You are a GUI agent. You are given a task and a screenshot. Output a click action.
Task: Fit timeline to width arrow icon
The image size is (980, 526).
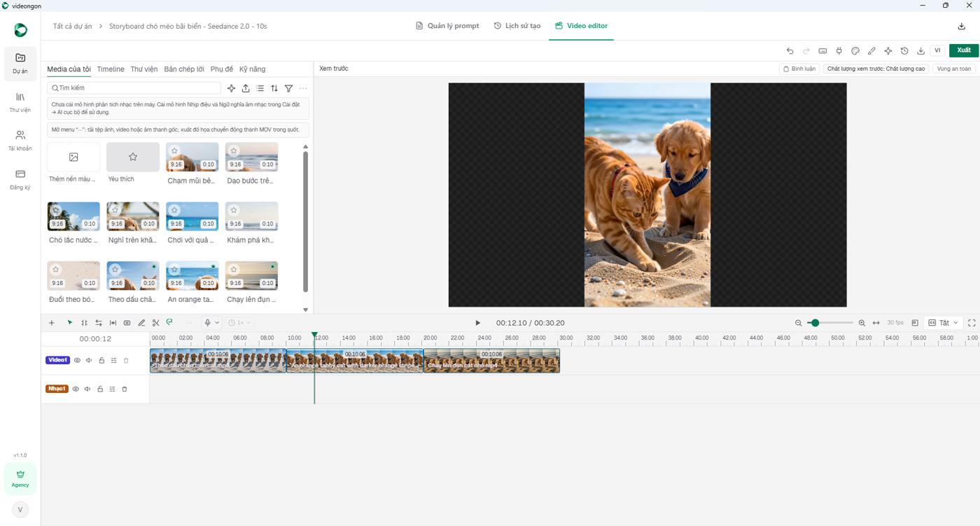[x=876, y=323]
